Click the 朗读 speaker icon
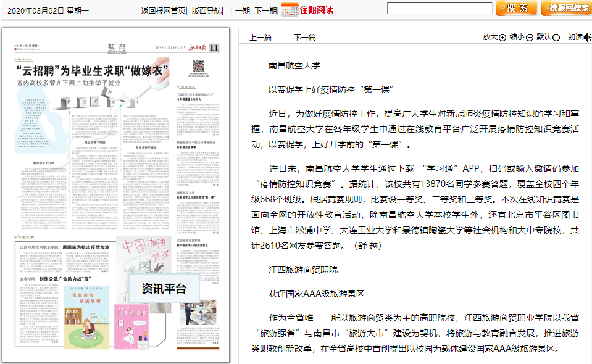Screen dimensions: 592x364 point(587,38)
